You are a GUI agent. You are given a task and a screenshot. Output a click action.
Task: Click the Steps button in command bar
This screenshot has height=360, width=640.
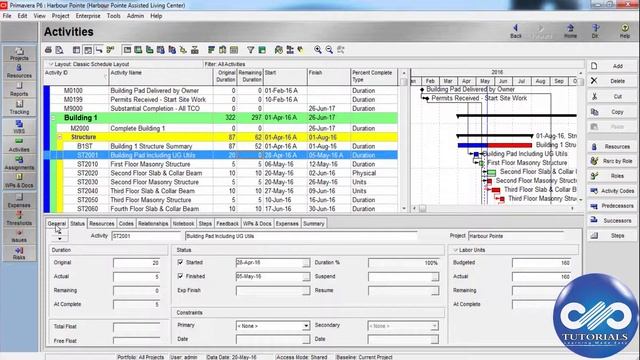click(x=612, y=236)
